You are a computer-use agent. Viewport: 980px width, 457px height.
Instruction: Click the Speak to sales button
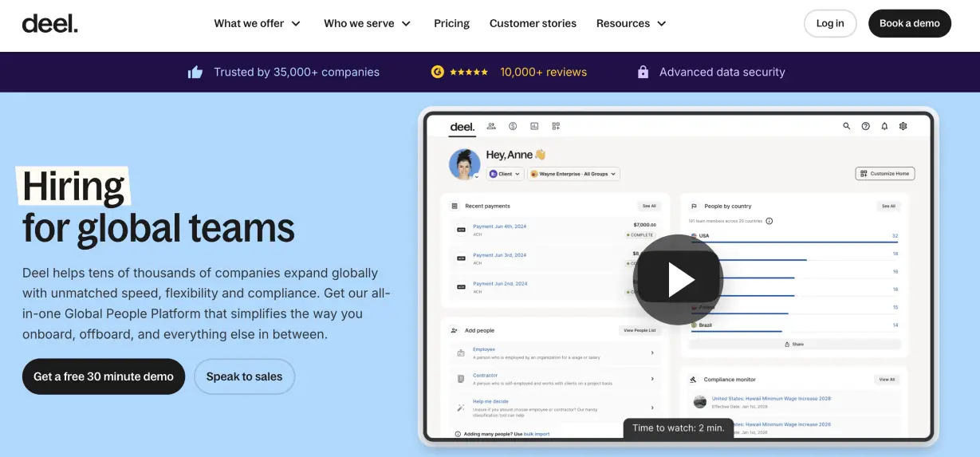244,376
